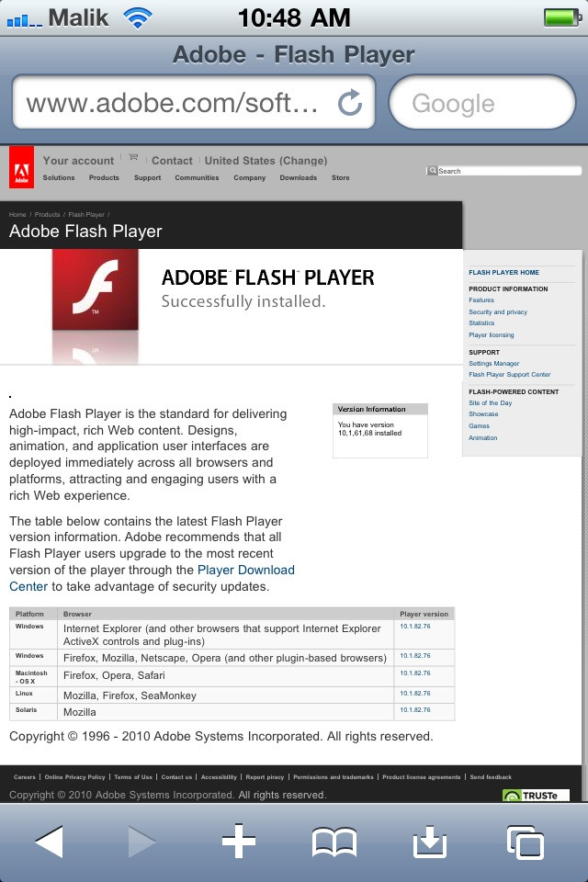Open the Products menu

click(x=104, y=177)
